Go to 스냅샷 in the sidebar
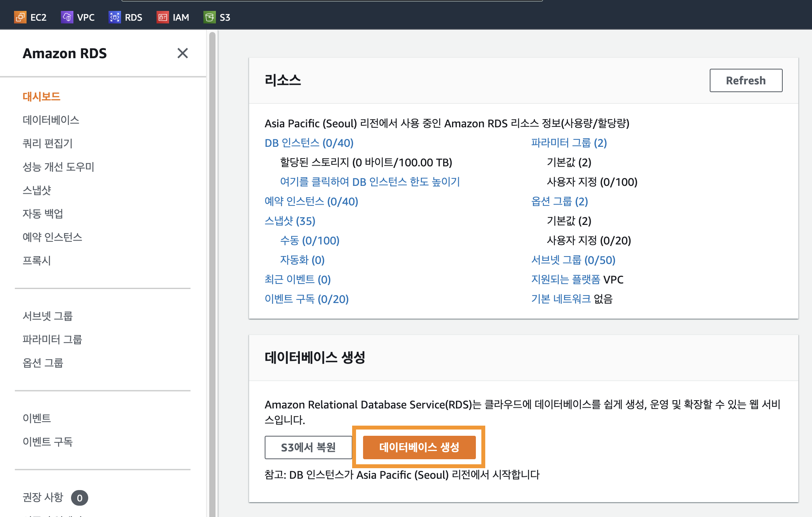 tap(37, 190)
